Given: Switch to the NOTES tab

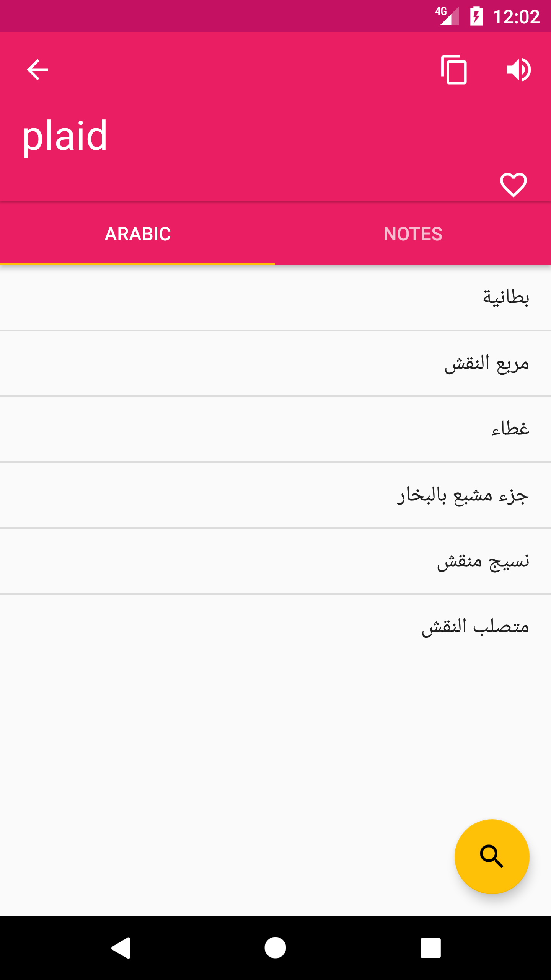Looking at the screenshot, I should pos(413,234).
